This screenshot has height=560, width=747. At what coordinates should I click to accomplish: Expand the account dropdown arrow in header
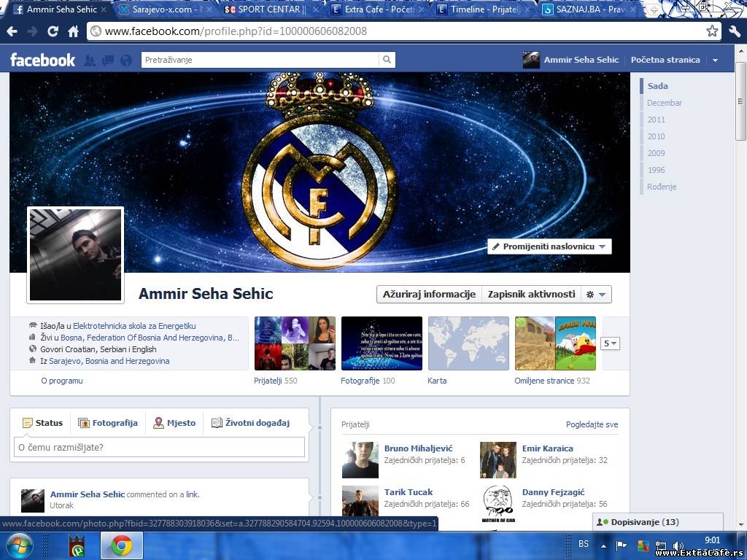[x=715, y=61]
